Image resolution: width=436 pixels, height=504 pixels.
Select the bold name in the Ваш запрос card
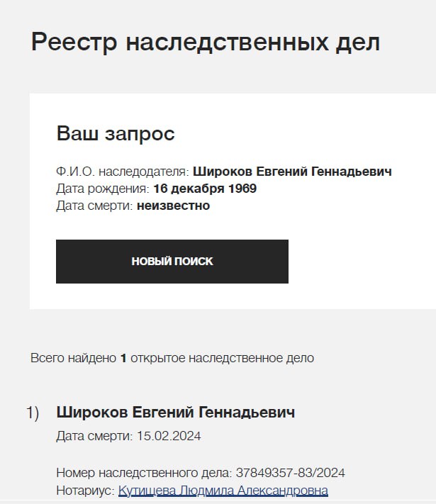tap(292, 172)
